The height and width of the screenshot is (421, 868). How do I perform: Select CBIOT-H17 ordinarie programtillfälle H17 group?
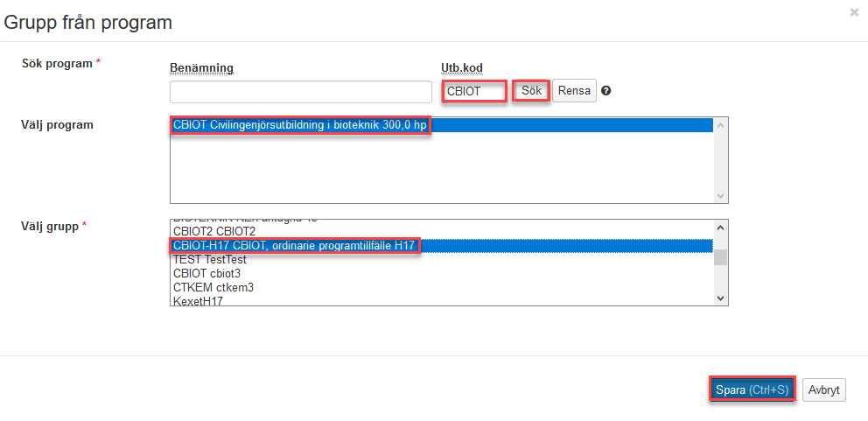coord(294,246)
